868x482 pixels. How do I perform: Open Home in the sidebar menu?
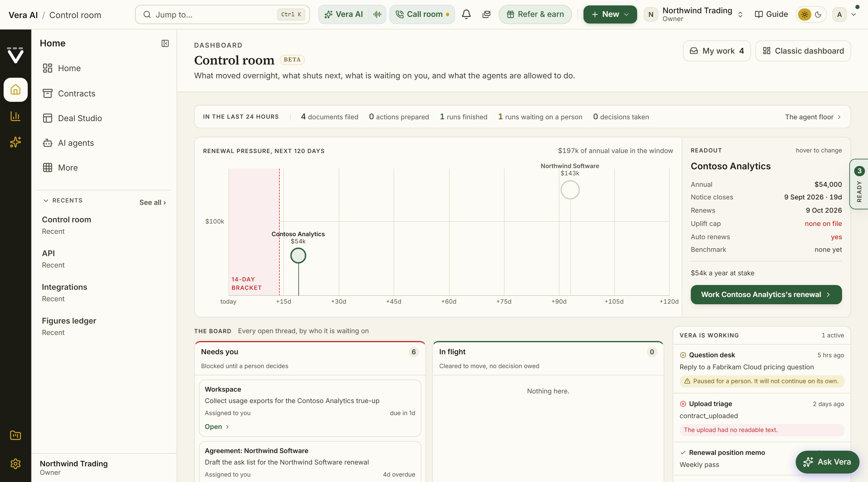pos(104,68)
